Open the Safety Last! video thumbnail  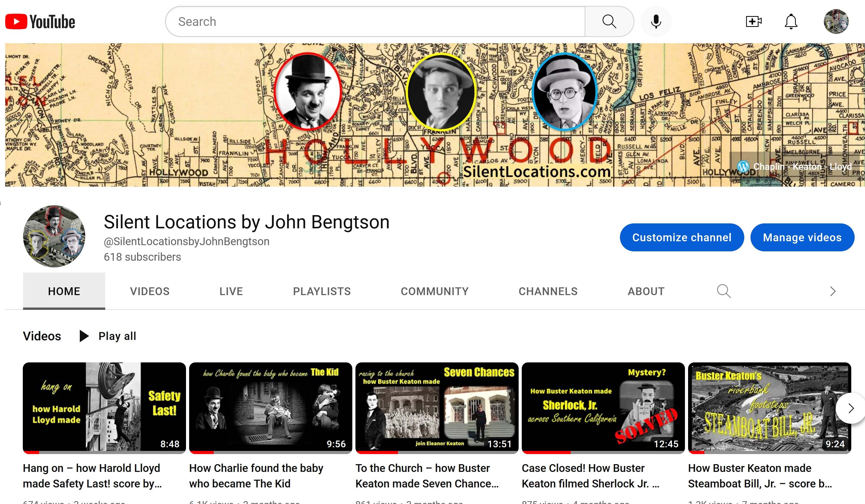[104, 407]
